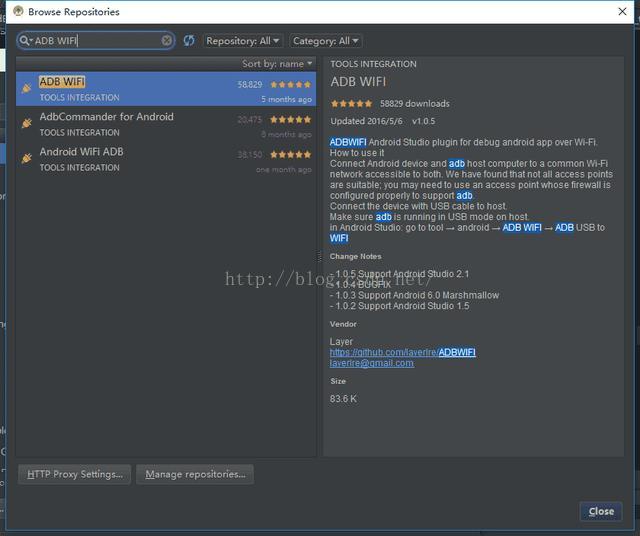Open the github.com ADBWIFI vendor link
Viewport: 640px width, 536px height.
[402, 352]
